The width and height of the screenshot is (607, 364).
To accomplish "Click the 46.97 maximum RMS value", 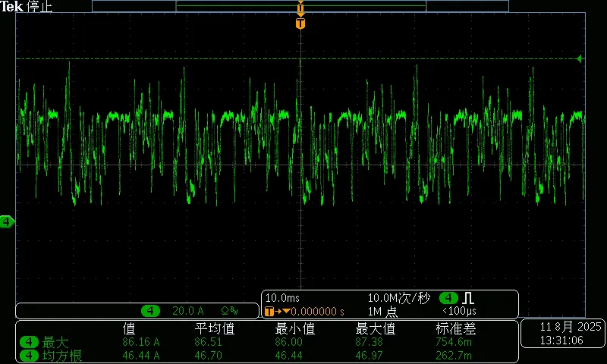I will (x=370, y=355).
